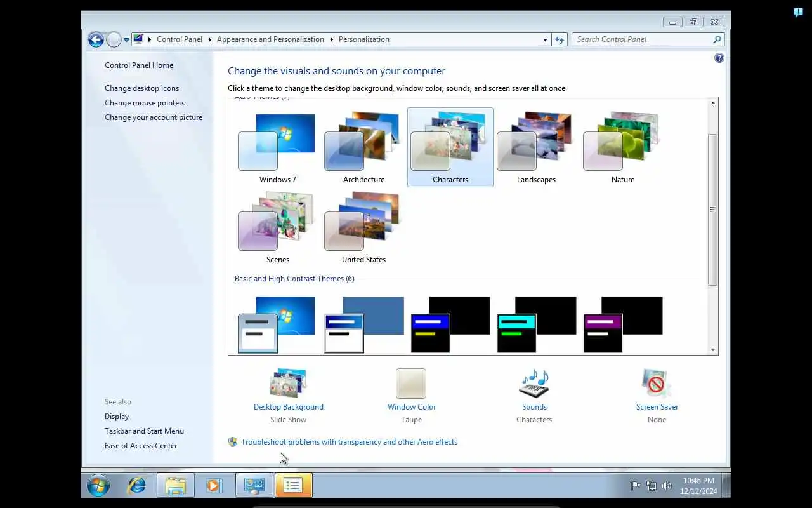Click the Screen Saver link text
Image resolution: width=812 pixels, height=508 pixels.
657,407
